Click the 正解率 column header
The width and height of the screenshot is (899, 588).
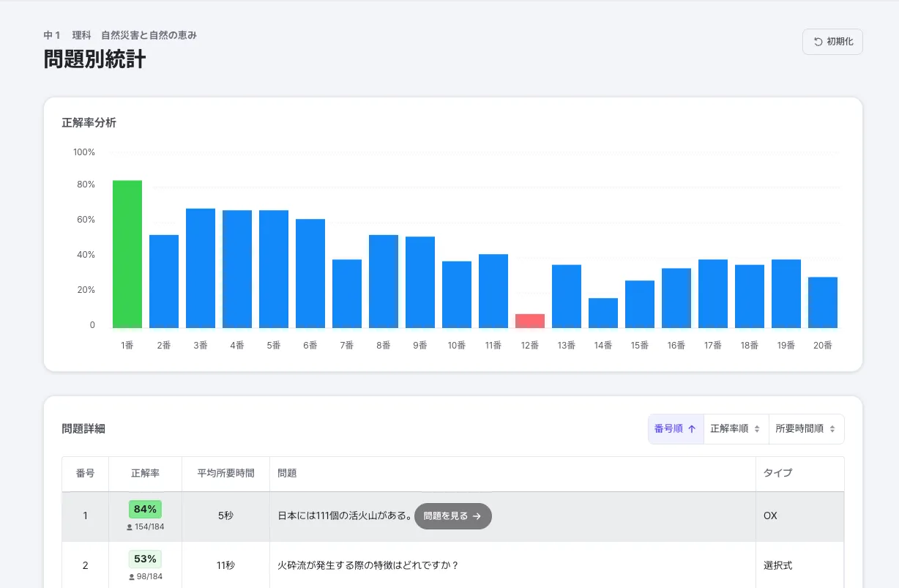pyautogui.click(x=145, y=474)
